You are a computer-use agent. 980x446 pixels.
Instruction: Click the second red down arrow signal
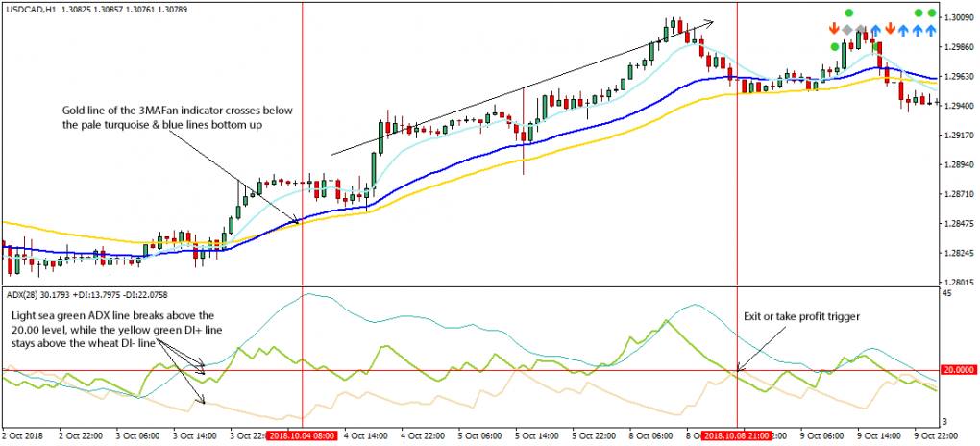[x=890, y=30]
